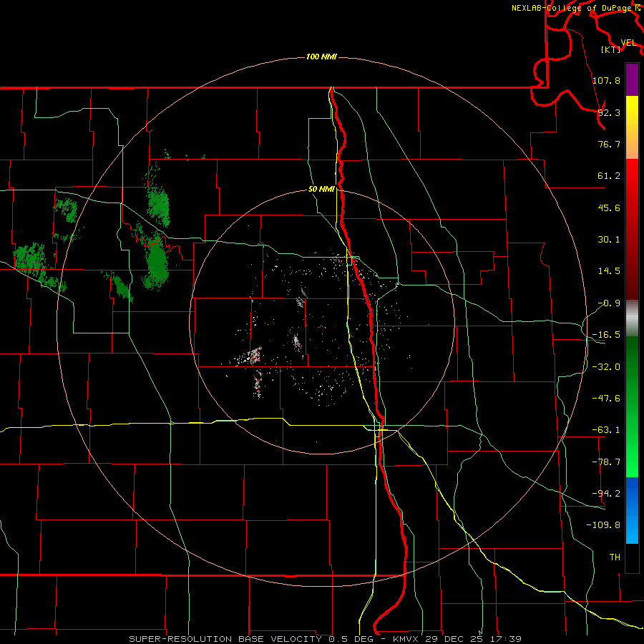Pick the red segment of the color bar

click(x=632, y=229)
